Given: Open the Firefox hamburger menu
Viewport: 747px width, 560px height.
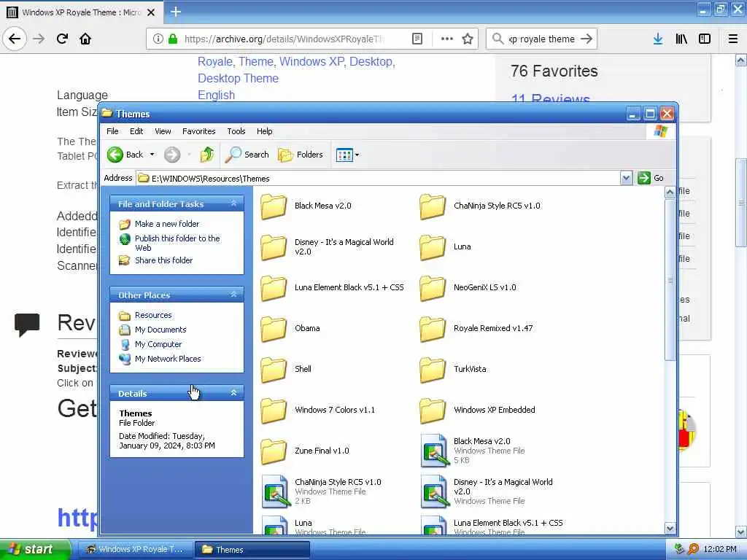Looking at the screenshot, I should pos(733,39).
